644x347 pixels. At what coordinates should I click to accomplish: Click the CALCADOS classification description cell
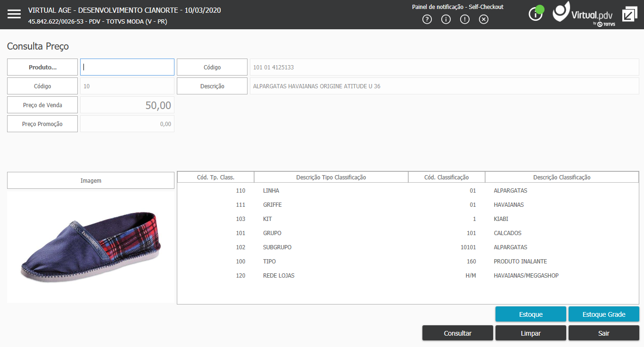point(507,233)
